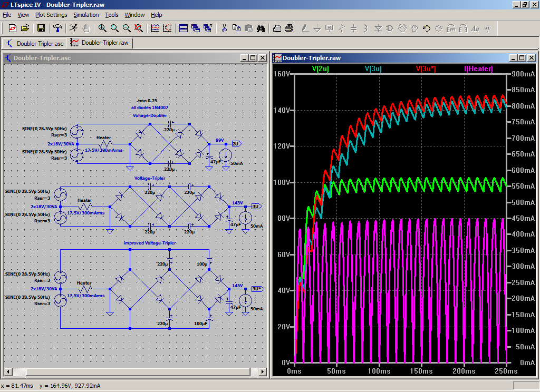Click the Save (floppy disk) icon

coord(41,28)
